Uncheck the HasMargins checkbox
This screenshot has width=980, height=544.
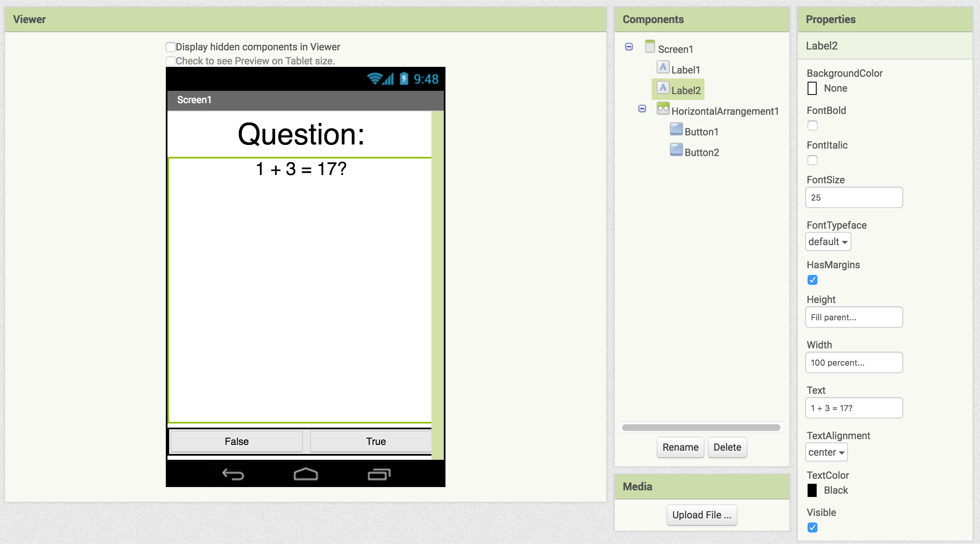point(812,280)
